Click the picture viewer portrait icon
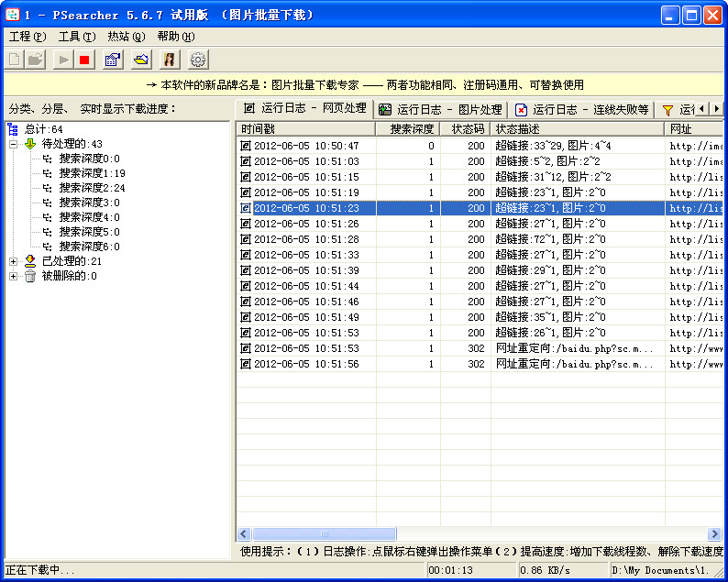Screen dimensions: 728x582 pyautogui.click(x=170, y=60)
